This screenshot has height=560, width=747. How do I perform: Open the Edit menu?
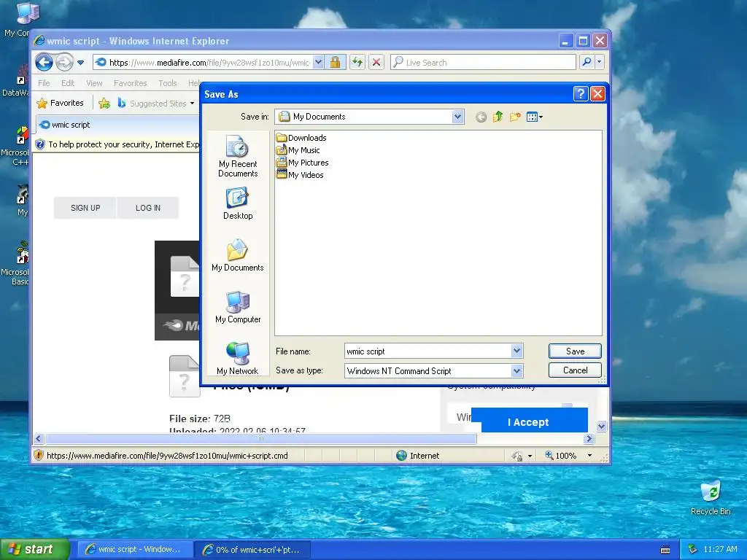[x=68, y=83]
